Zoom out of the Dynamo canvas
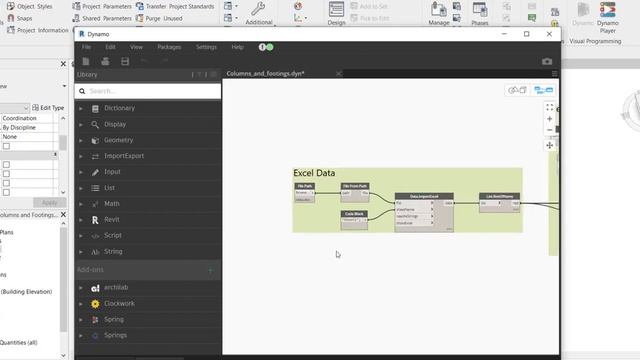640x360 pixels. [x=549, y=130]
